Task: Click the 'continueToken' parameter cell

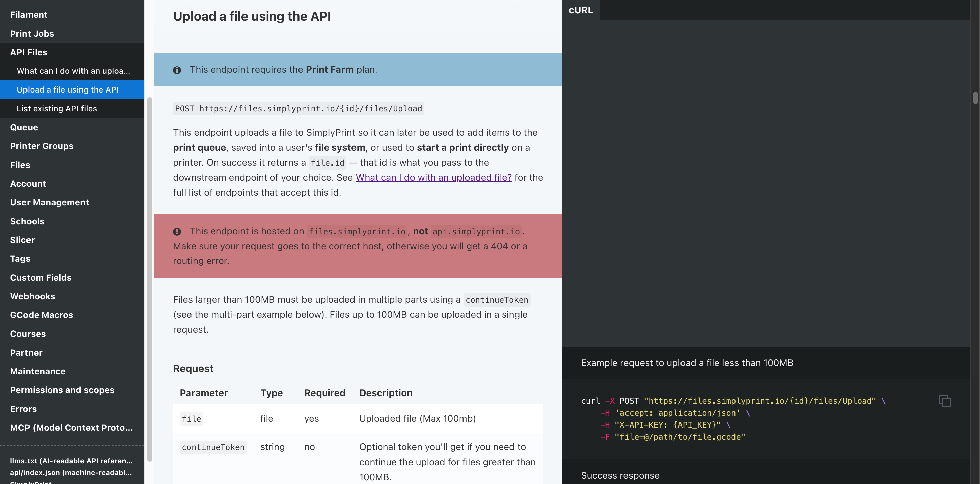Action: pos(213,447)
